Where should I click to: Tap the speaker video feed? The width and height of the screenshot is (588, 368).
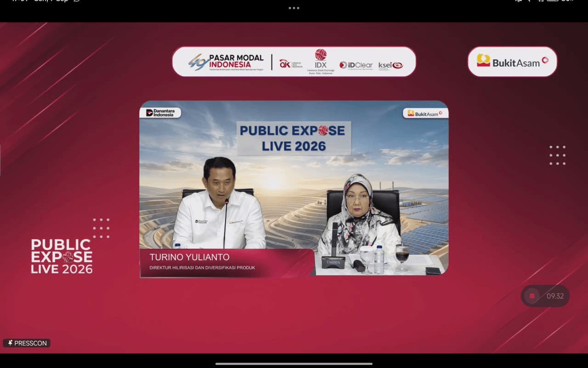point(294,189)
